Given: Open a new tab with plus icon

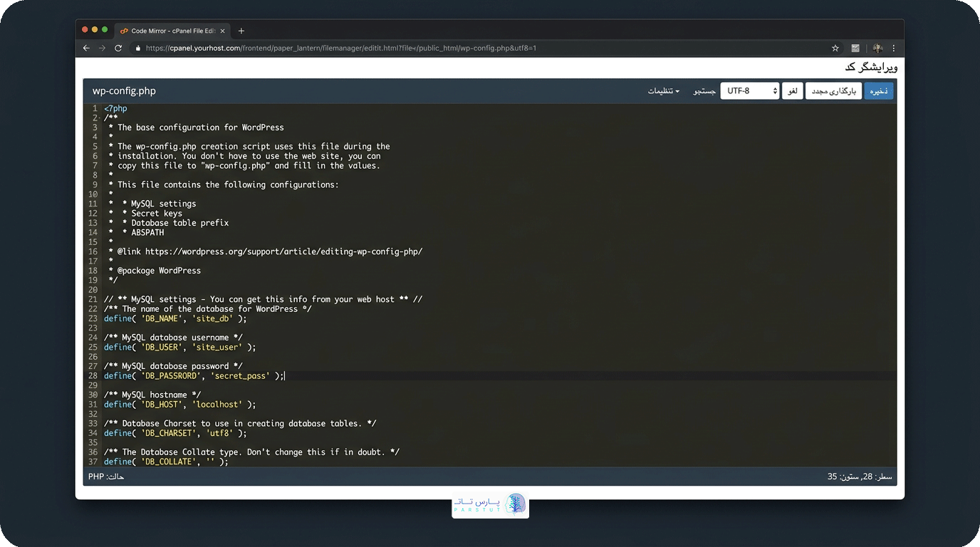Looking at the screenshot, I should coord(241,31).
